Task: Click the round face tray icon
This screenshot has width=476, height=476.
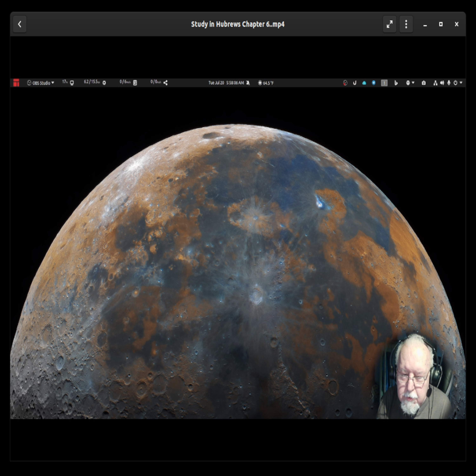Action: [x=408, y=83]
